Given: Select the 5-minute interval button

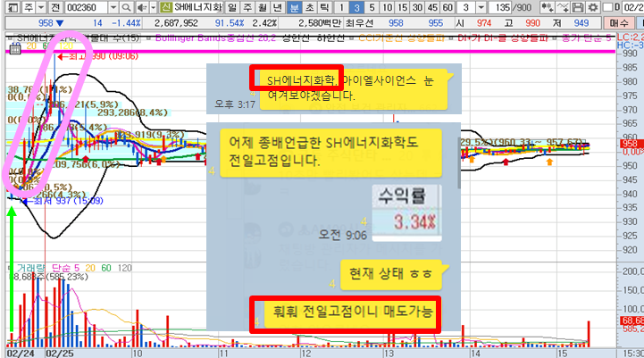Looking at the screenshot, I should (x=372, y=7).
